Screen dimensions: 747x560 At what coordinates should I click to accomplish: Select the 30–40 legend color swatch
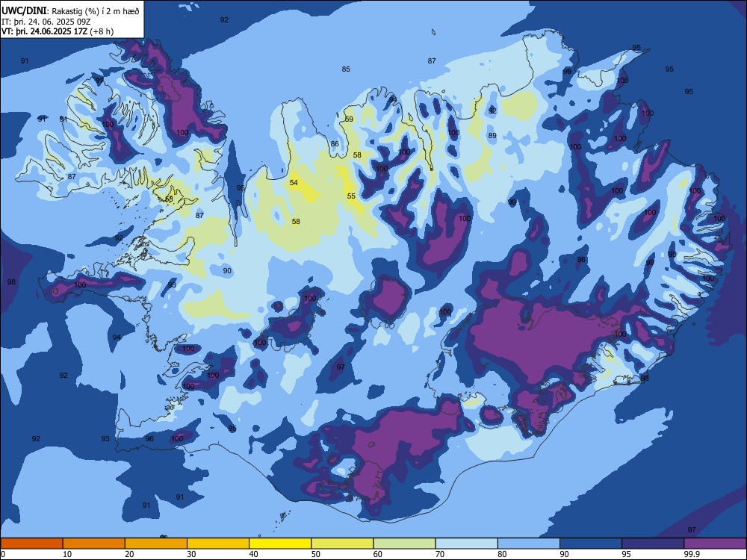pos(218,544)
